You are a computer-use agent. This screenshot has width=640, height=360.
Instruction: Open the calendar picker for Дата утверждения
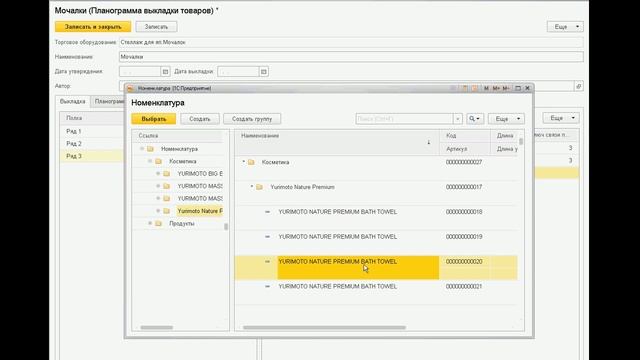pos(165,71)
